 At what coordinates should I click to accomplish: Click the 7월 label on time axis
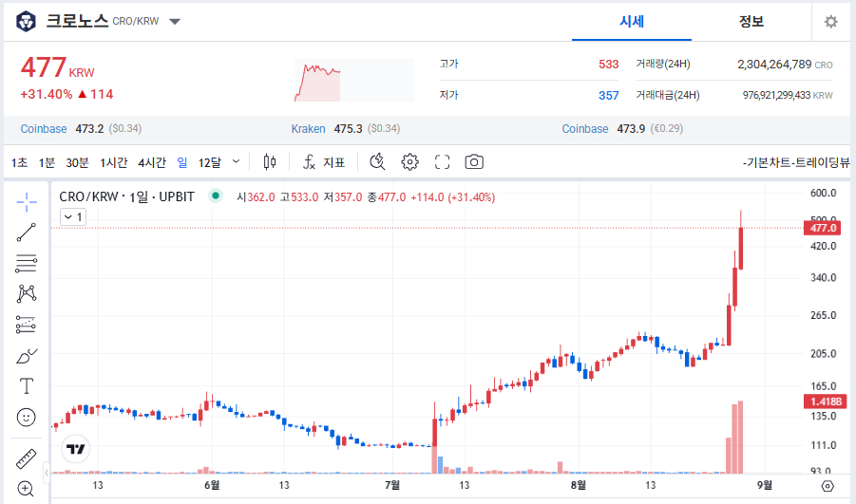(x=392, y=485)
